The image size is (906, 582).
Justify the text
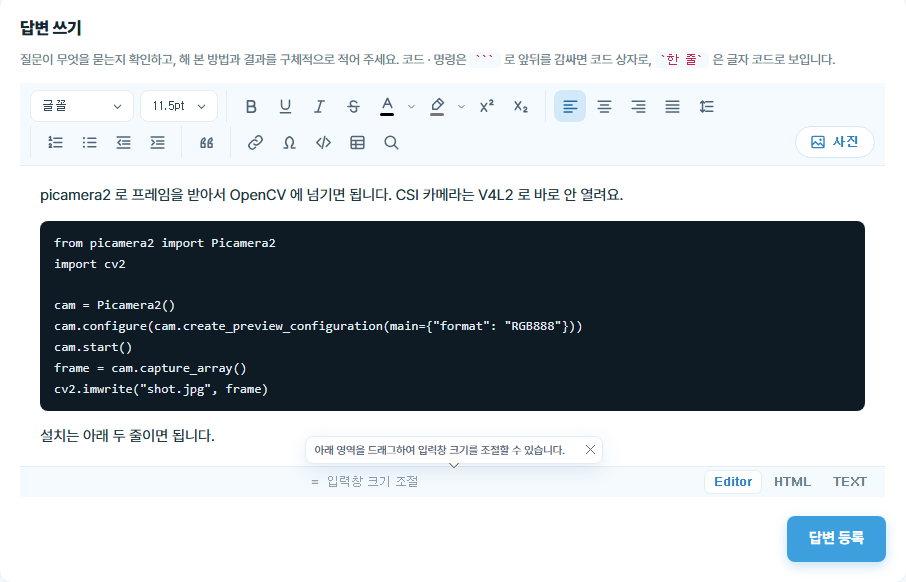point(672,106)
